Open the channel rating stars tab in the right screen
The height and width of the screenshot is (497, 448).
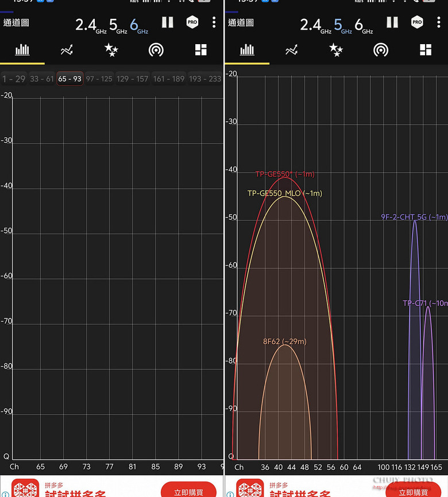coord(336,50)
